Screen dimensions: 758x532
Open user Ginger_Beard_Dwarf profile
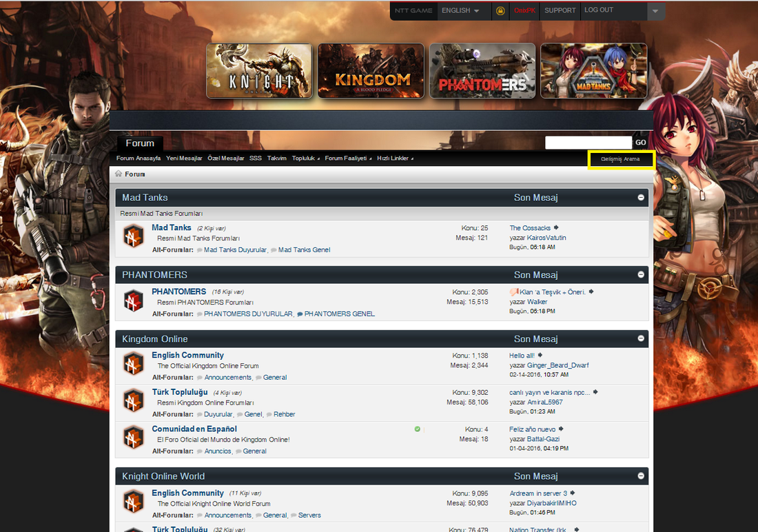(x=558, y=365)
